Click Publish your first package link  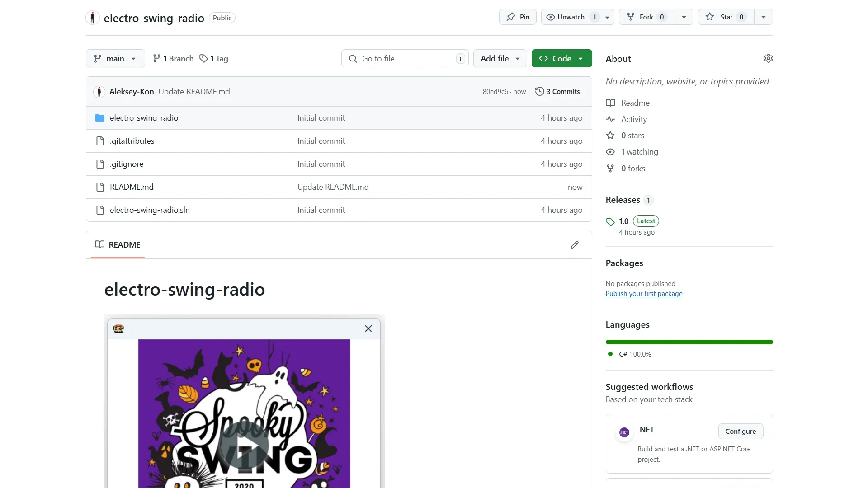tap(644, 293)
